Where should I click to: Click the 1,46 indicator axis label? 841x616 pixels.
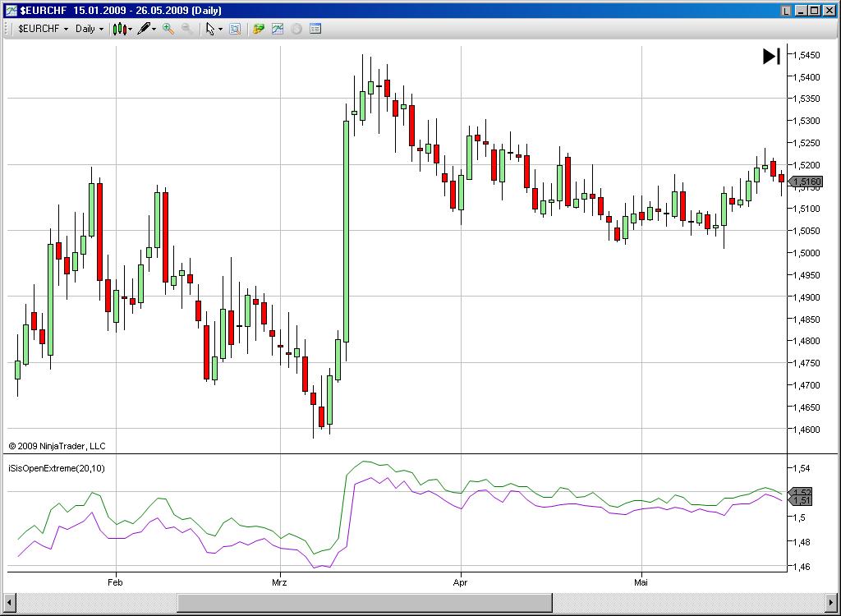[x=802, y=567]
